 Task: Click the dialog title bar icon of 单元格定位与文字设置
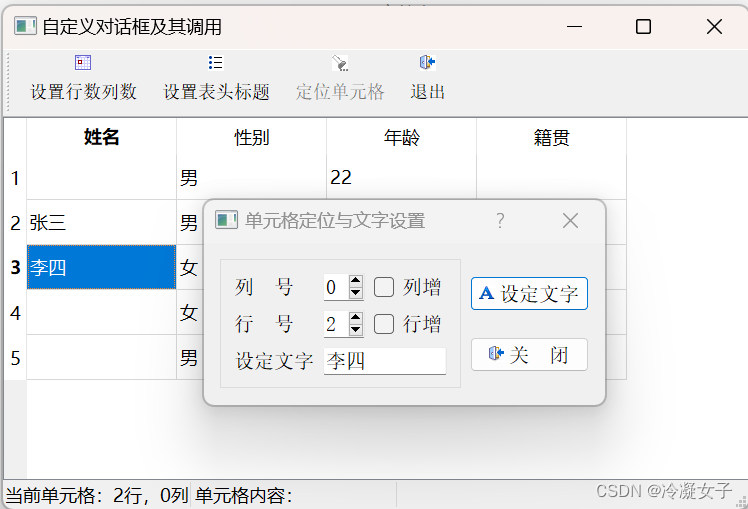(x=227, y=220)
